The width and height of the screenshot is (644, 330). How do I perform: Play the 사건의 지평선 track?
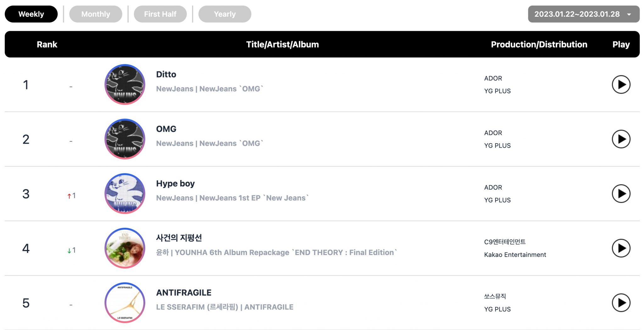621,248
